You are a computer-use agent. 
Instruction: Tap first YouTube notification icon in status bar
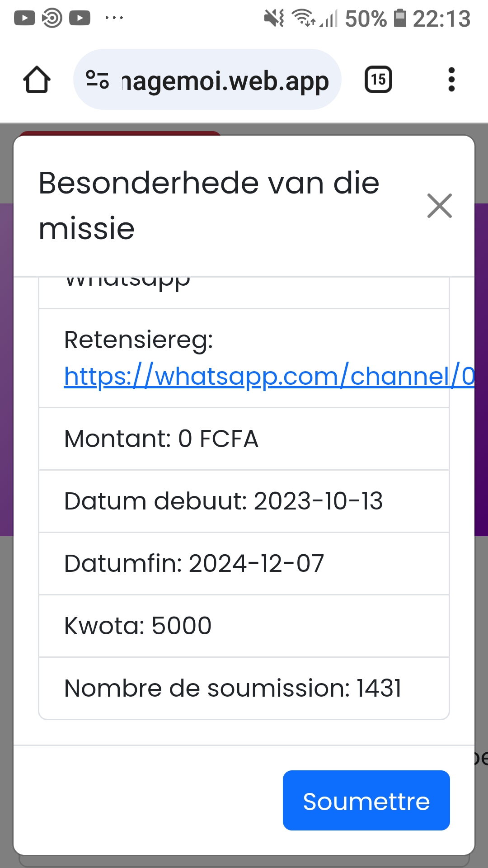click(24, 18)
